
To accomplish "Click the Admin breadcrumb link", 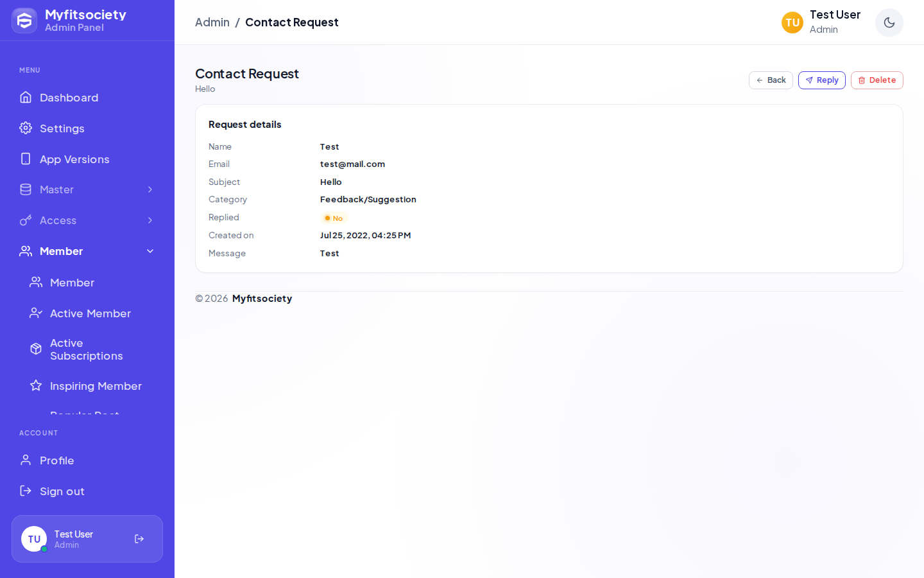I will click(x=212, y=22).
